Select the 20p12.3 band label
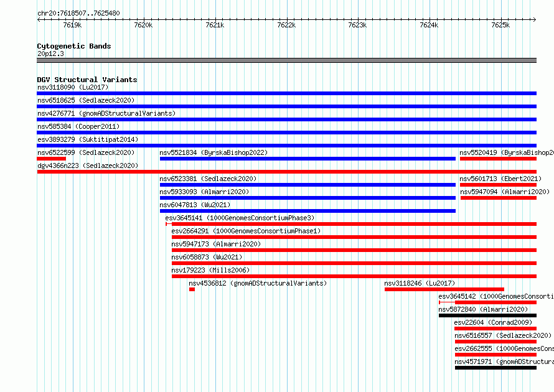 tap(50, 54)
